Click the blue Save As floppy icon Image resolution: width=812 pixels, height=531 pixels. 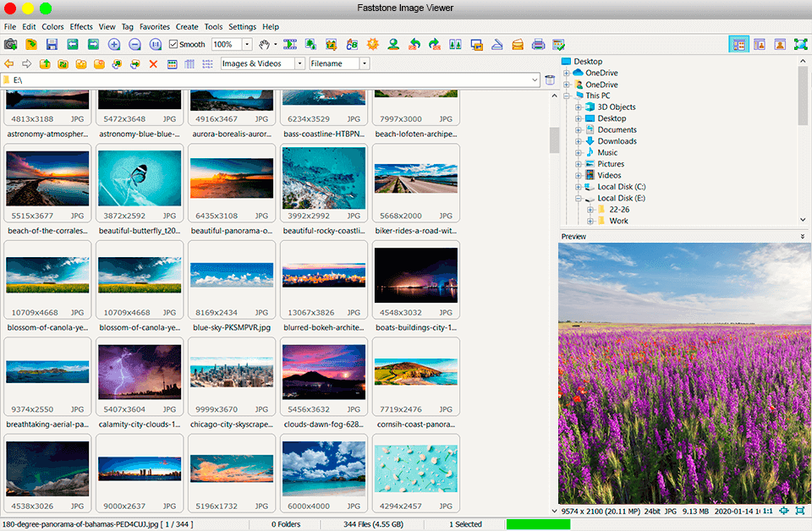click(x=52, y=44)
